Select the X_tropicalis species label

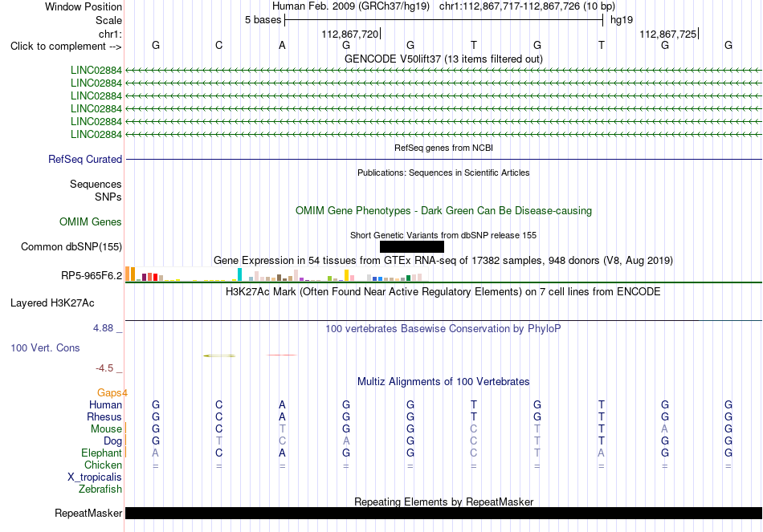tap(95, 477)
